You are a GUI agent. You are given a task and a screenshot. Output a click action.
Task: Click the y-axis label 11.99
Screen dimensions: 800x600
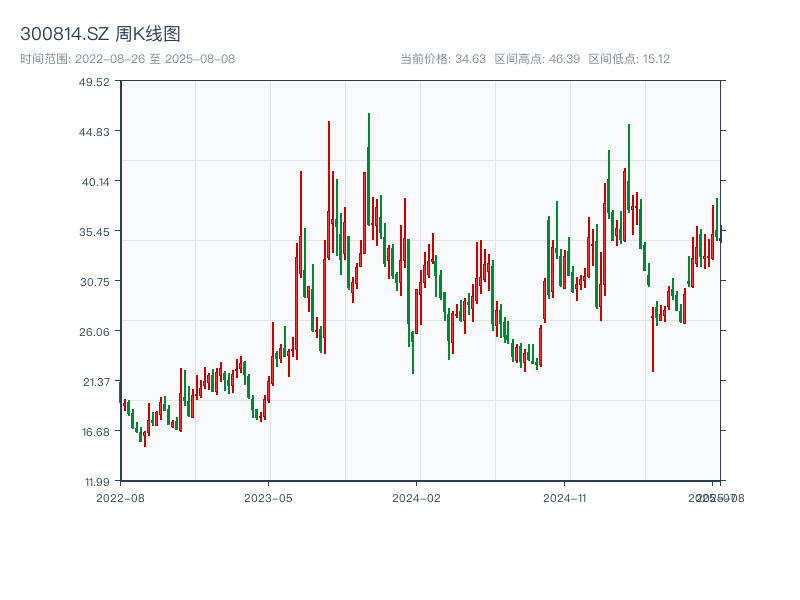pos(97,482)
